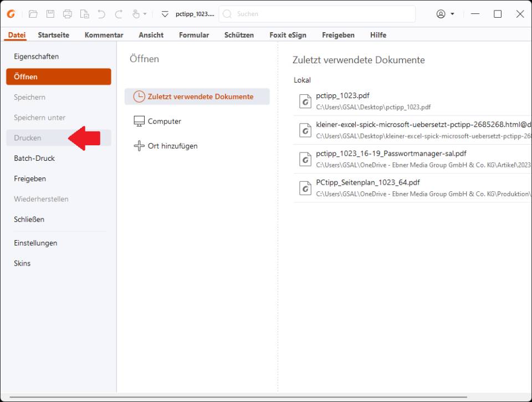The image size is (532, 402).
Task: Activate the touch mode hand icon
Action: 136,14
